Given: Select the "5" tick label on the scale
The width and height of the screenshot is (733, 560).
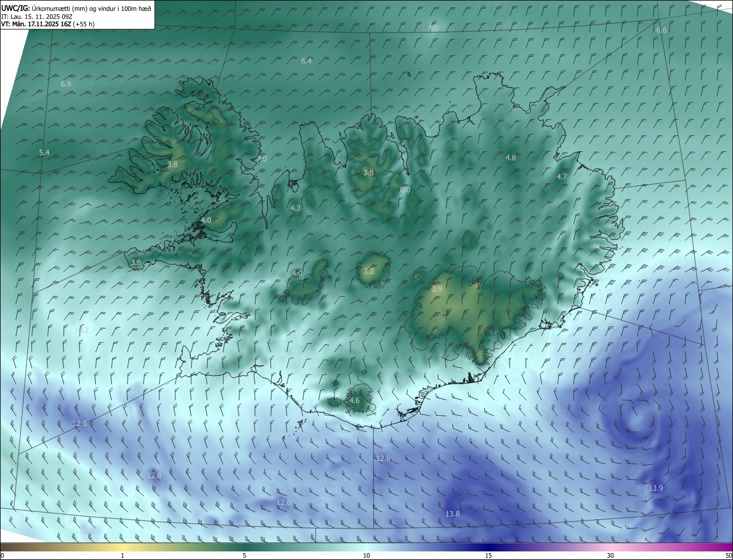Looking at the screenshot, I should 245,555.
